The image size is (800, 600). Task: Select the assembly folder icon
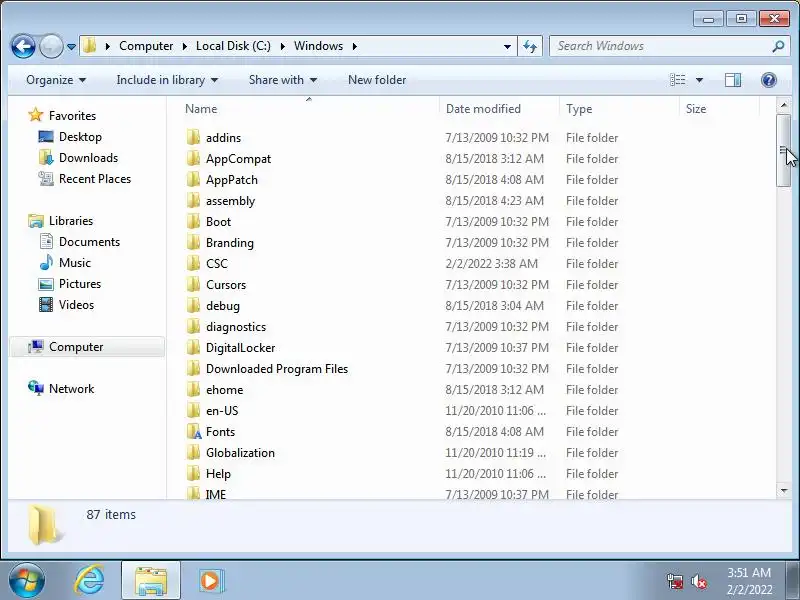click(193, 201)
